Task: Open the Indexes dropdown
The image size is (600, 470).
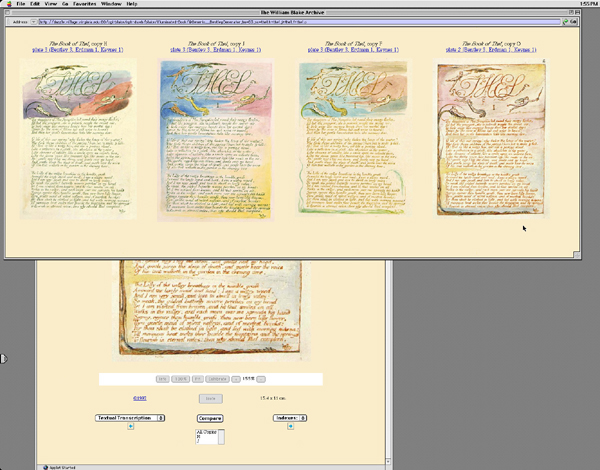Action: (x=290, y=418)
